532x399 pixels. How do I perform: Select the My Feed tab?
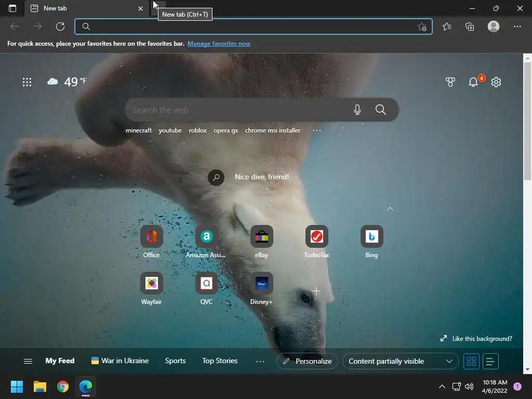60,361
